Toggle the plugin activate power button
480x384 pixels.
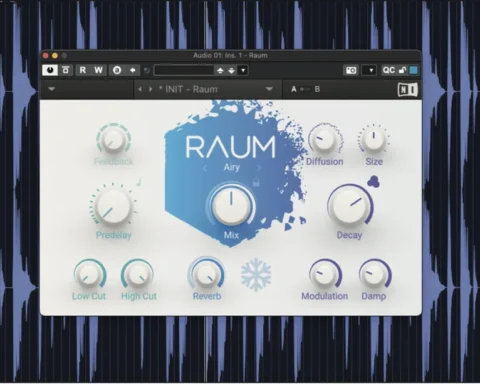pyautogui.click(x=50, y=70)
